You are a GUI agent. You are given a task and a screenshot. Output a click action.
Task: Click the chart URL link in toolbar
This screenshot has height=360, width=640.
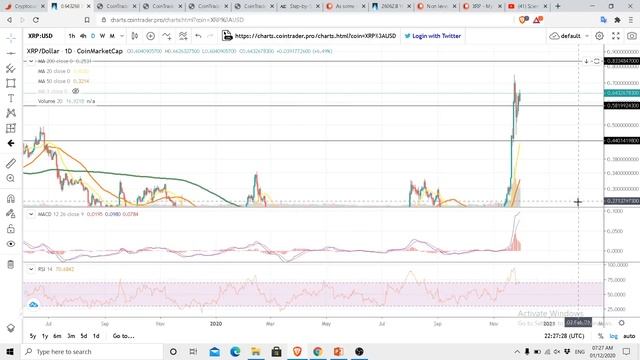coord(315,36)
